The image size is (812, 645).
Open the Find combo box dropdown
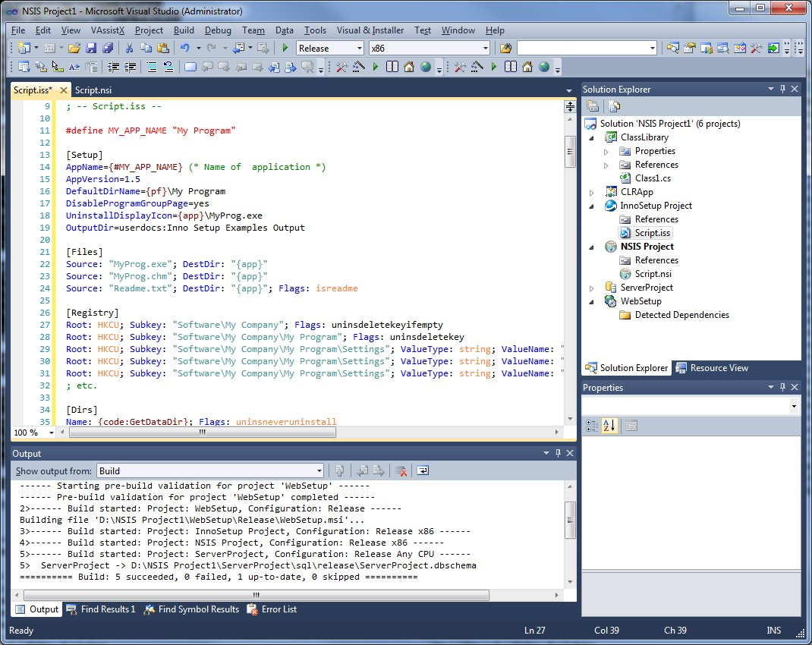click(652, 48)
